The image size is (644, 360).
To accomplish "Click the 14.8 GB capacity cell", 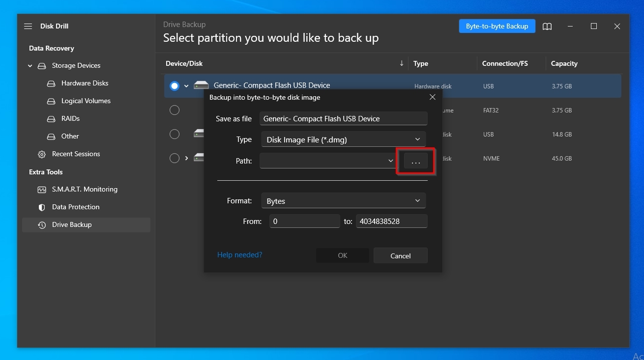I will tap(562, 135).
